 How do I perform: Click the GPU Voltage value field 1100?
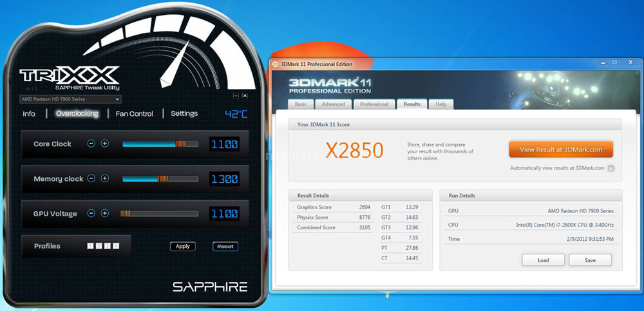(x=224, y=214)
